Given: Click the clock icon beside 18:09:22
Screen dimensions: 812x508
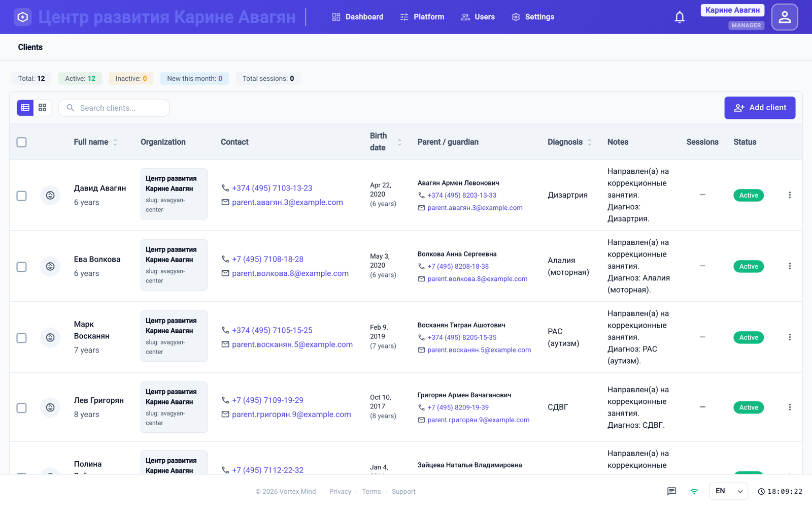Looking at the screenshot, I should pos(761,492).
